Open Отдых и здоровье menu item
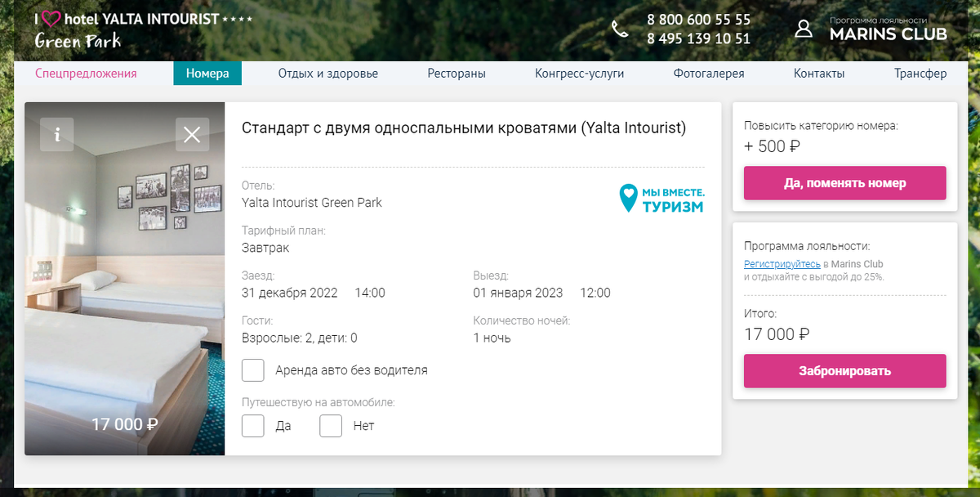 coord(328,74)
